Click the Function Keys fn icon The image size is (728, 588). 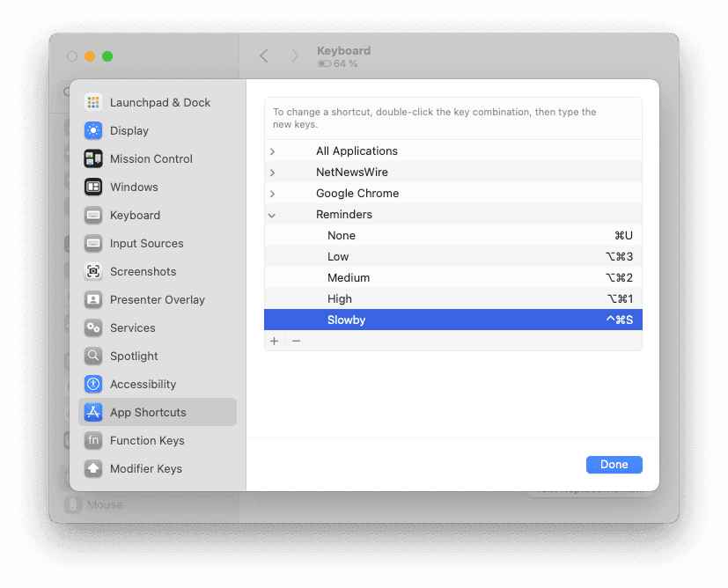point(93,440)
